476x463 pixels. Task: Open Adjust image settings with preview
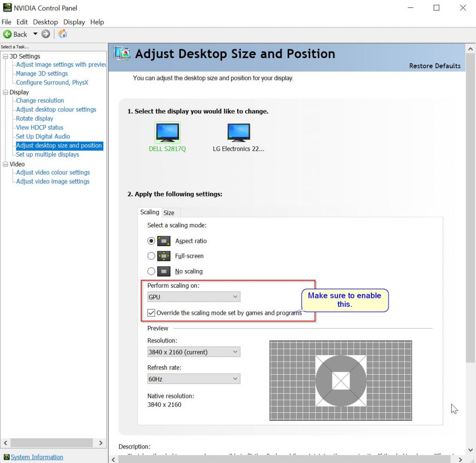61,65
